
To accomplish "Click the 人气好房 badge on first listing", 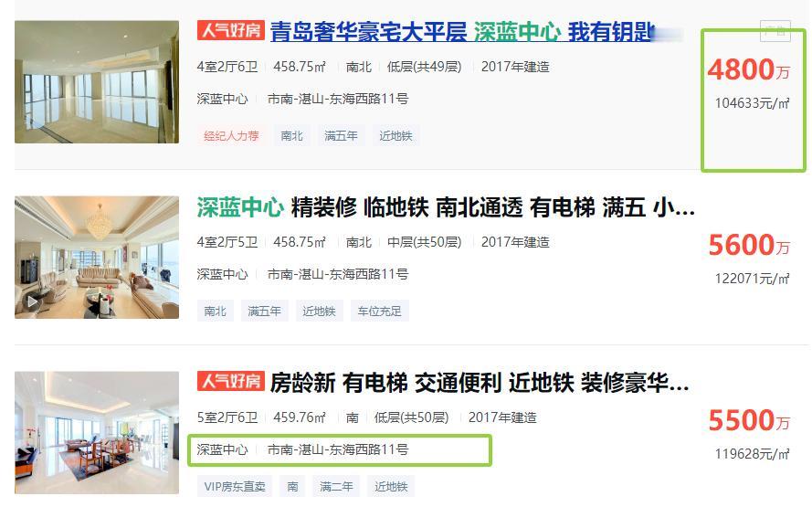I will (x=230, y=30).
